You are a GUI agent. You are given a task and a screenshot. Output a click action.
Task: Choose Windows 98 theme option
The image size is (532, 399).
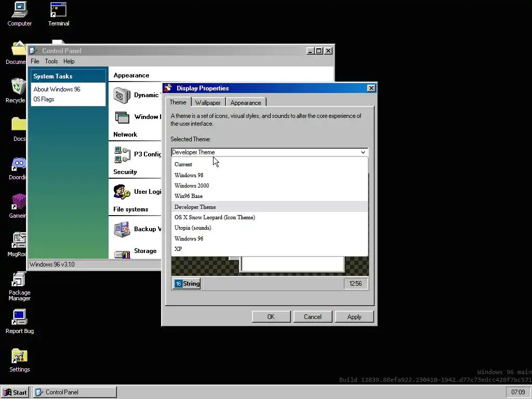point(270,175)
